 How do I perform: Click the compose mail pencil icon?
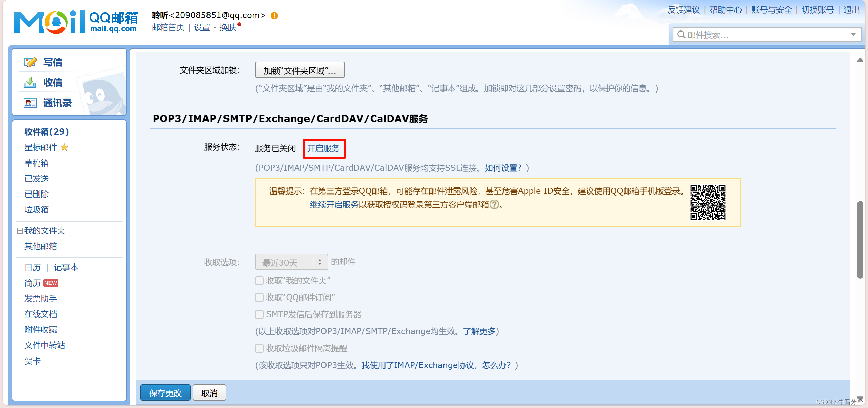(30, 62)
